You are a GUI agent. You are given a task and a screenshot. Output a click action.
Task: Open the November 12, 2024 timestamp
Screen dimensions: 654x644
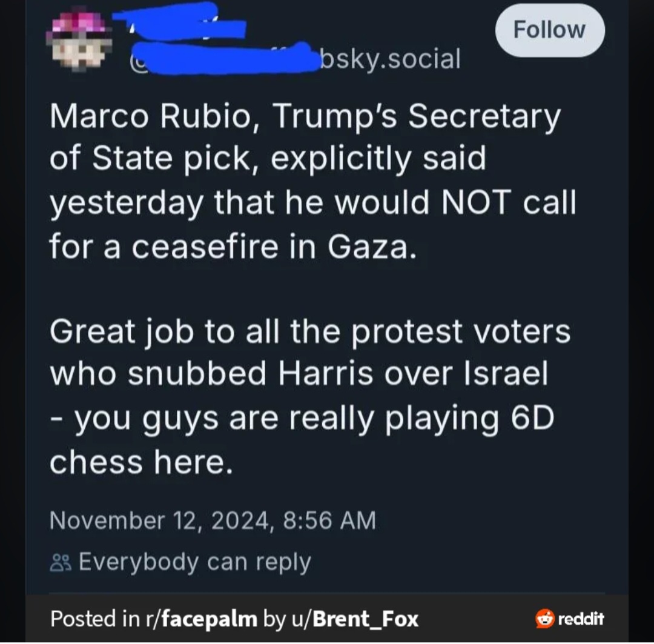coord(213,520)
